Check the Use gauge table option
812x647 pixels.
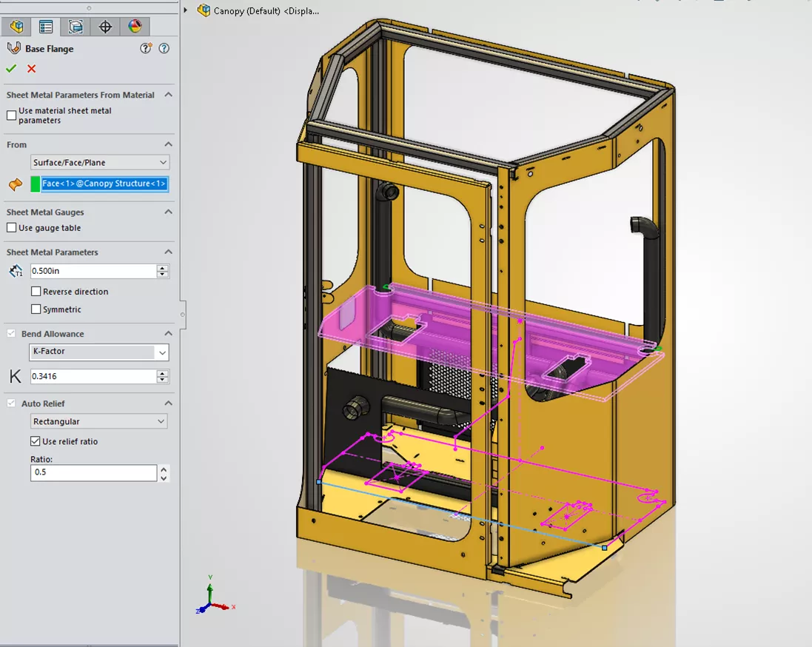click(11, 228)
